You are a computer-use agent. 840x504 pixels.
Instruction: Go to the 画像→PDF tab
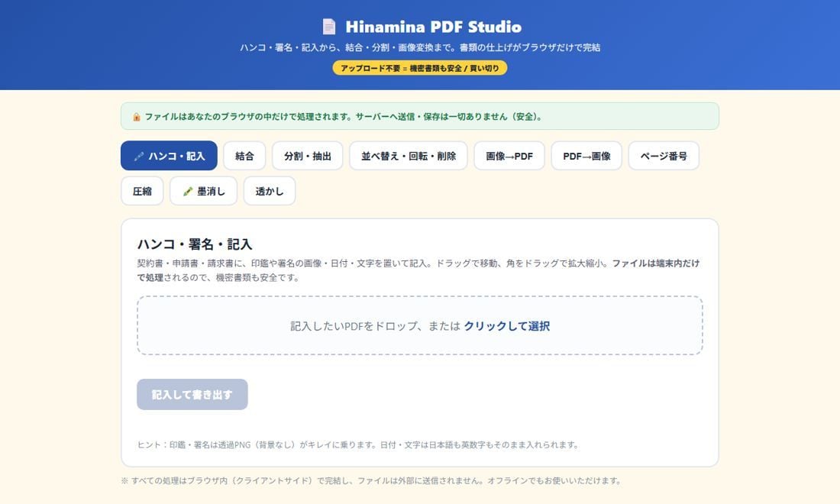509,156
